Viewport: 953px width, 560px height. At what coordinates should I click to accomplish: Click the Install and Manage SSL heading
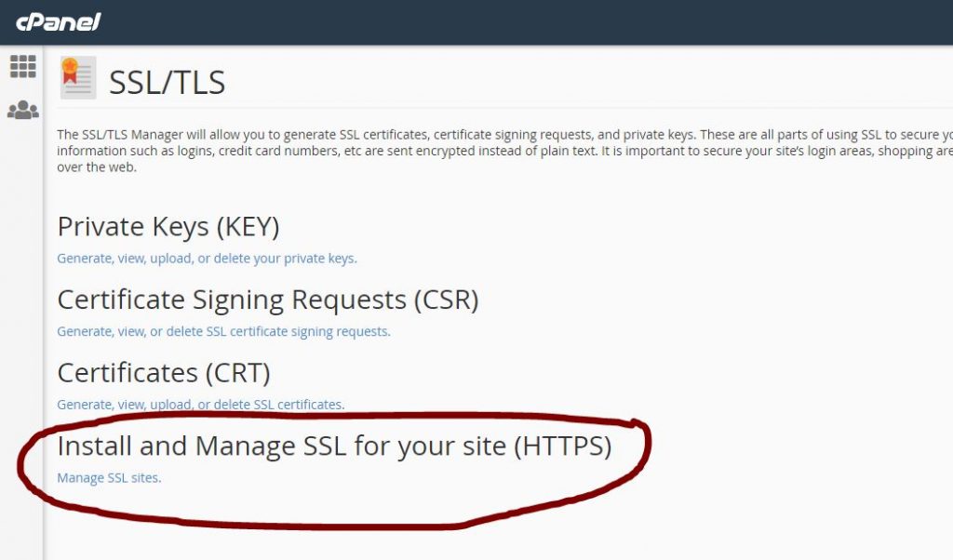tap(334, 446)
